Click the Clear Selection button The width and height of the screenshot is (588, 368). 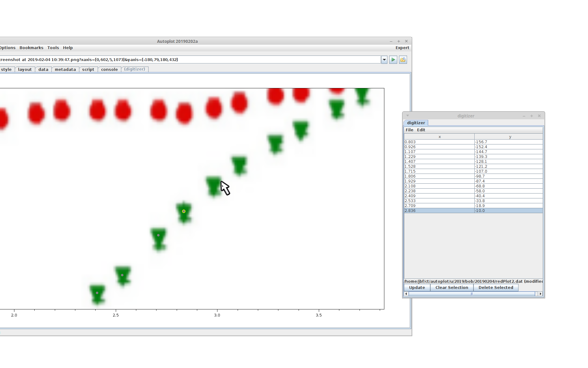452,288
